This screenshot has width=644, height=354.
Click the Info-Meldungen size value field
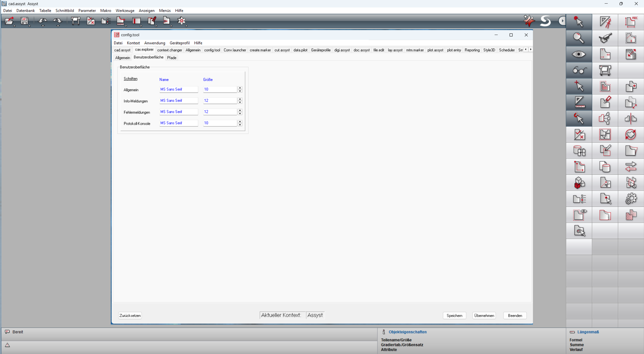[220, 101]
